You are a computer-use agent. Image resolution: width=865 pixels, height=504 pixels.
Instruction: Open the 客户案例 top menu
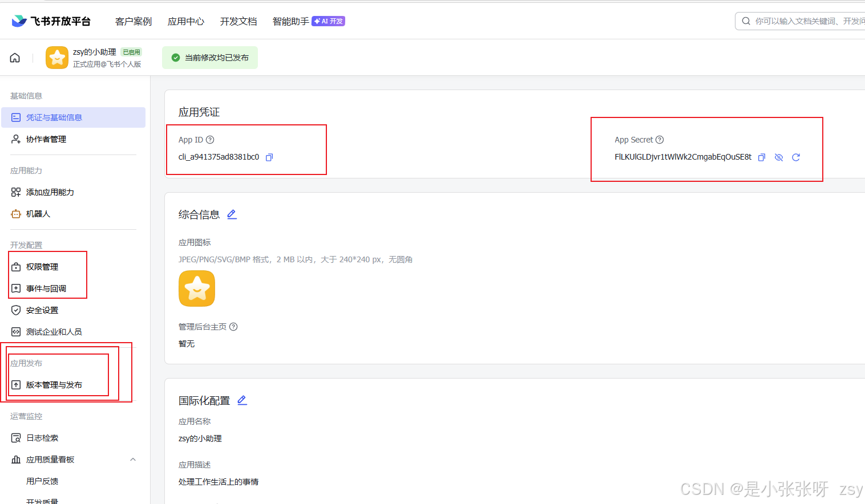134,21
